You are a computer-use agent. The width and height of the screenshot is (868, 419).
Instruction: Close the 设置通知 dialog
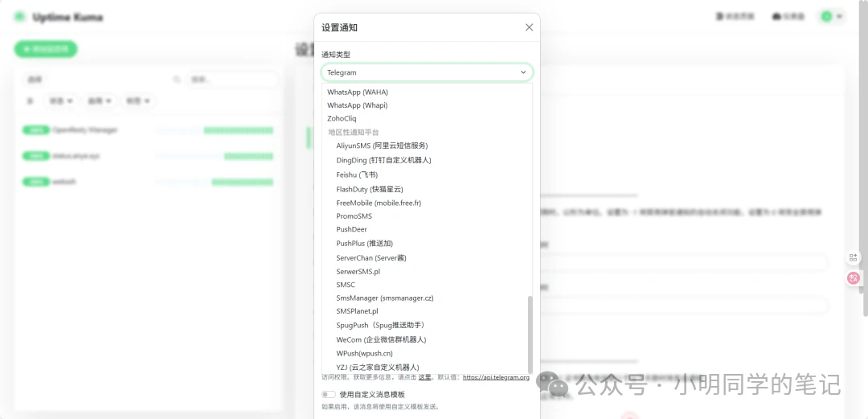click(x=529, y=27)
